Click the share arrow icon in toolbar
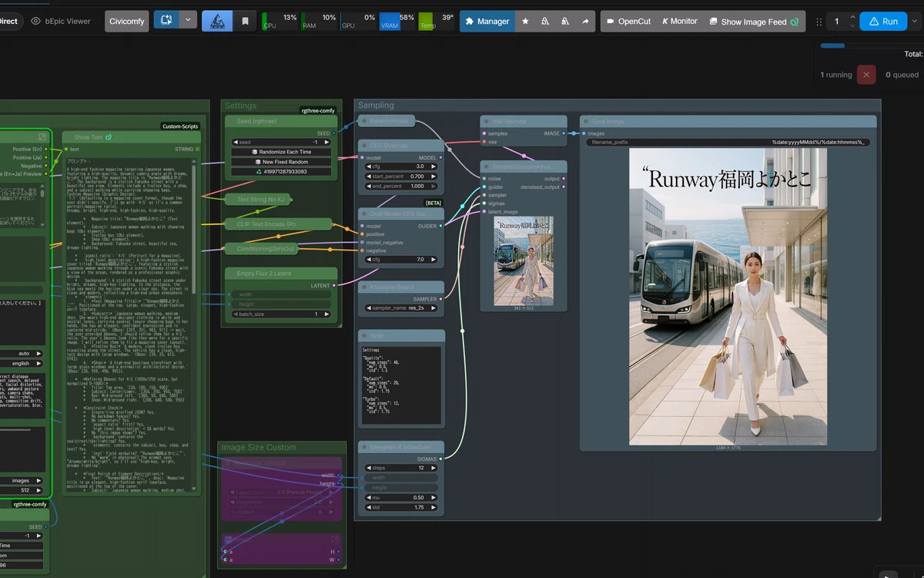 585,22
